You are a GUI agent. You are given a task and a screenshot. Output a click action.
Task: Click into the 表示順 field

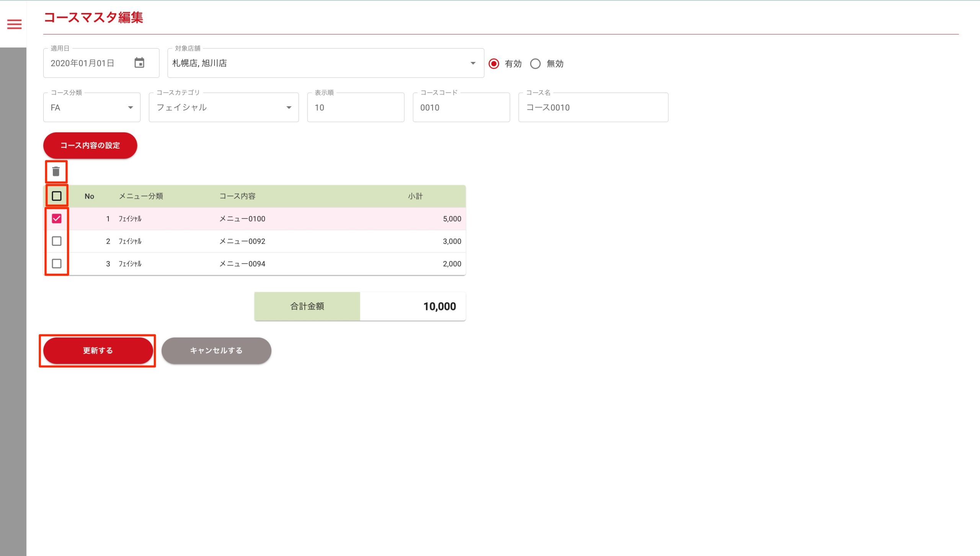355,108
